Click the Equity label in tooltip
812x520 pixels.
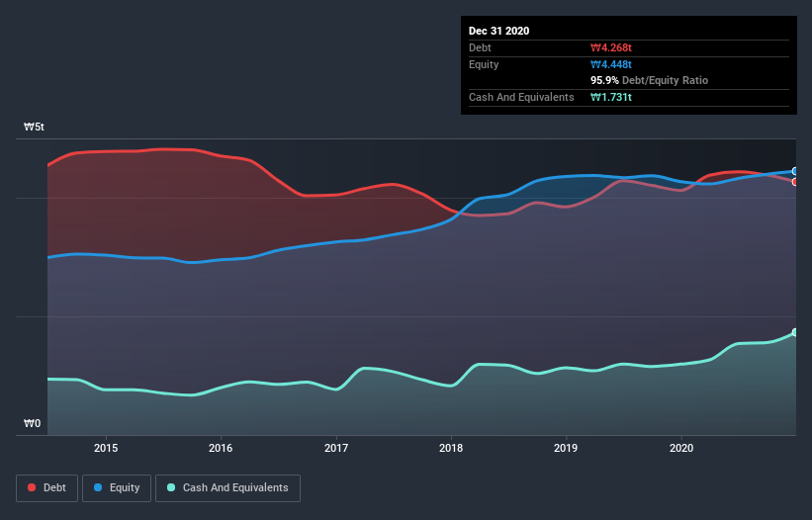[x=484, y=64]
